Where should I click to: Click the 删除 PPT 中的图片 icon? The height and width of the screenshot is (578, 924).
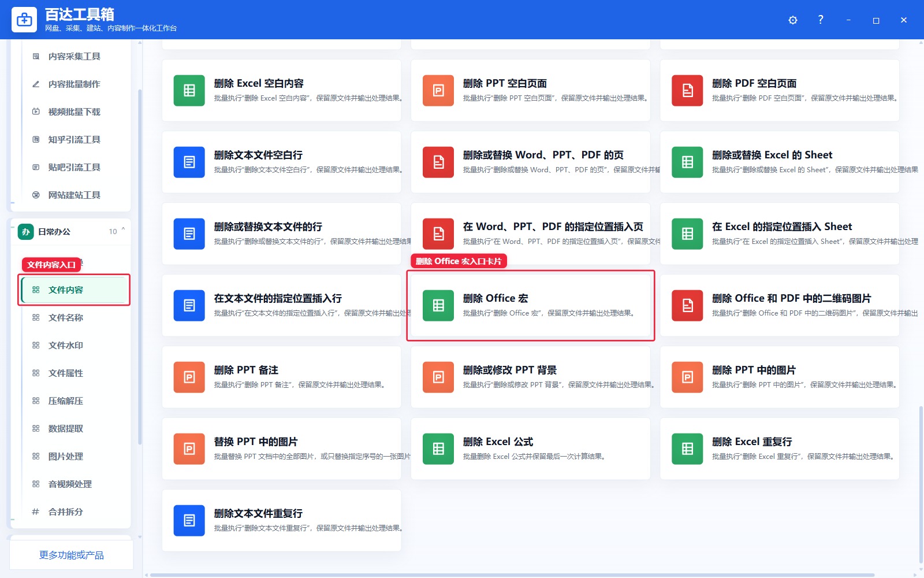(687, 377)
